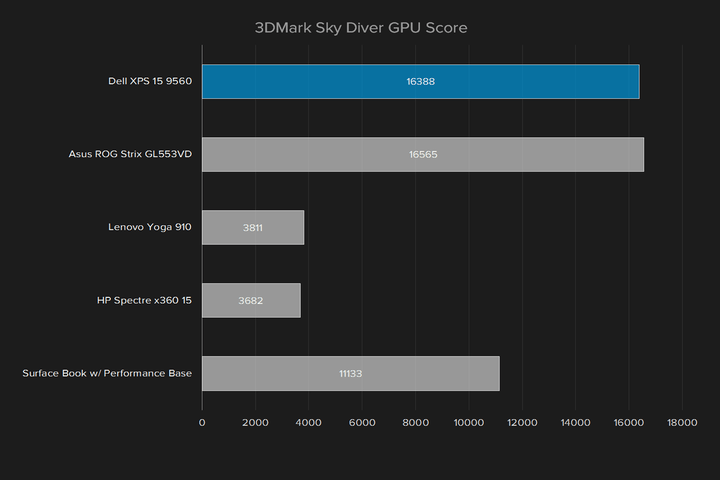
Task: Click the Asus ROG Strix GL553VD label
Action: click(x=130, y=154)
